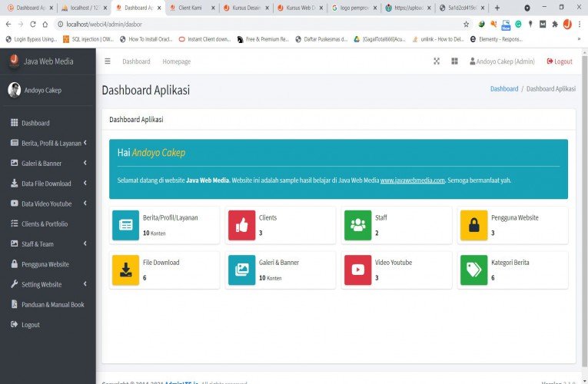Click the Video Youtube play icon box
Viewport: 588px width, 384px height.
[357, 270]
